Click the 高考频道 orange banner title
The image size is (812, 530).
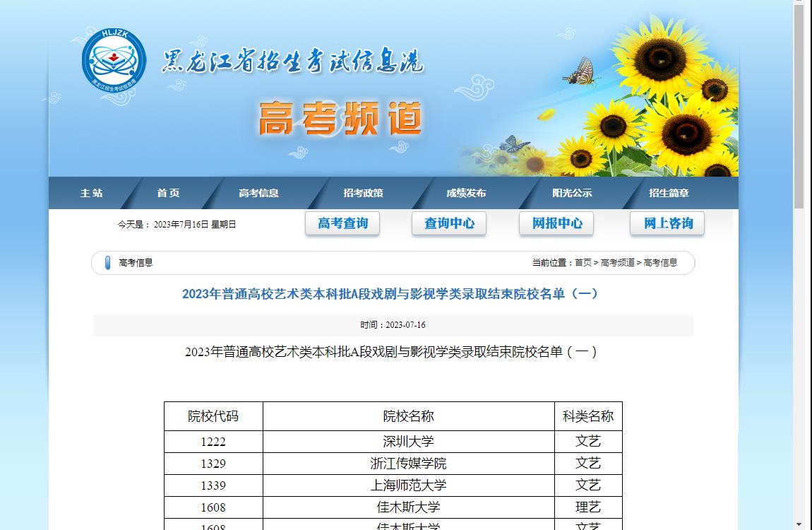tap(340, 119)
